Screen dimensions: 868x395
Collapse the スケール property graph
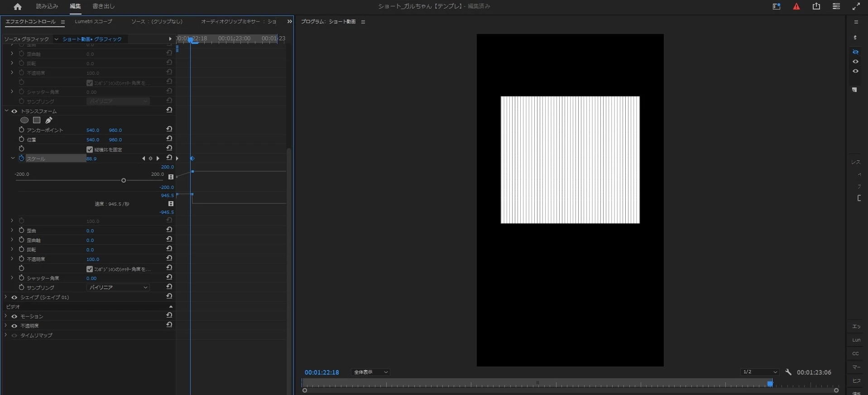coord(13,158)
